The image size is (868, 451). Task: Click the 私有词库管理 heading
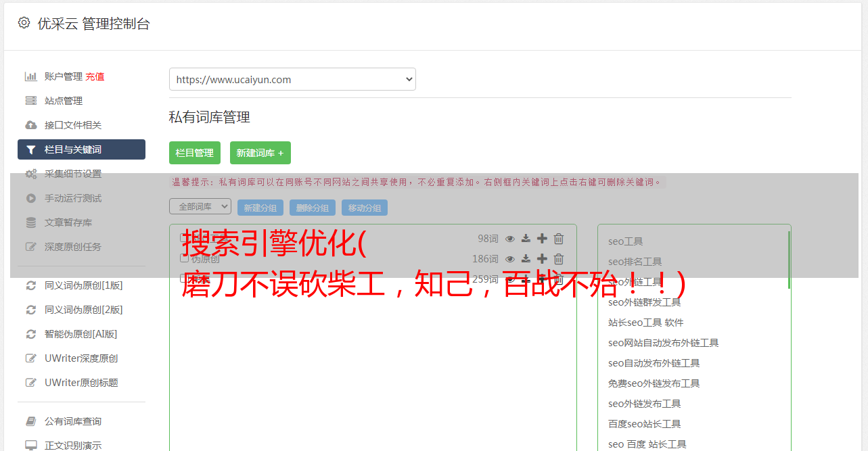[x=210, y=117]
